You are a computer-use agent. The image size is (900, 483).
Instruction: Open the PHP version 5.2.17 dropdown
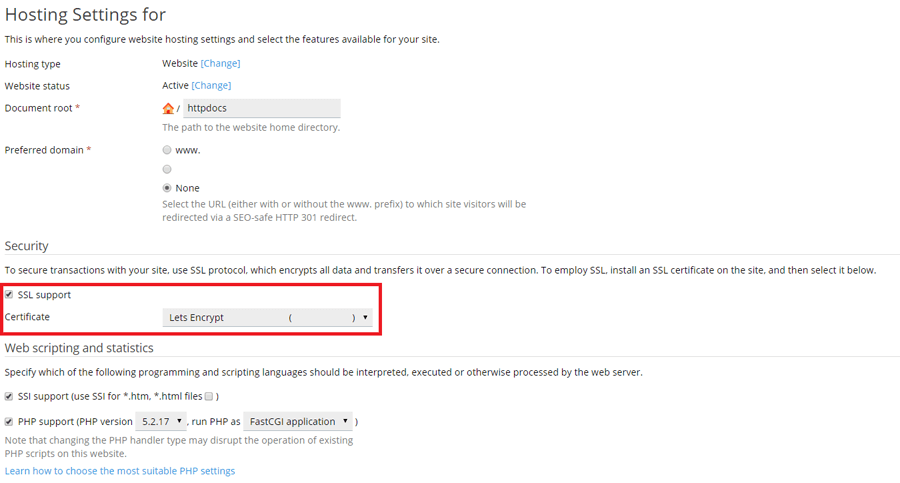click(161, 421)
